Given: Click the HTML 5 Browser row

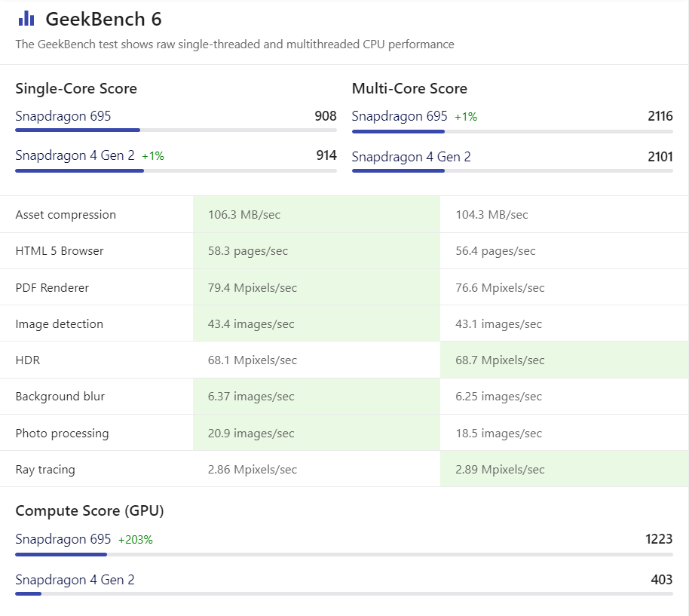Looking at the screenshot, I should pyautogui.click(x=60, y=250).
